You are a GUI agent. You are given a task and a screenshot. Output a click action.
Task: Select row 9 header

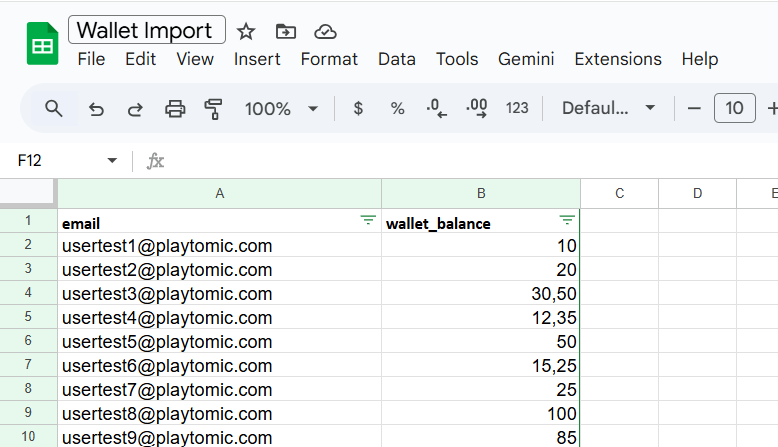pyautogui.click(x=28, y=413)
